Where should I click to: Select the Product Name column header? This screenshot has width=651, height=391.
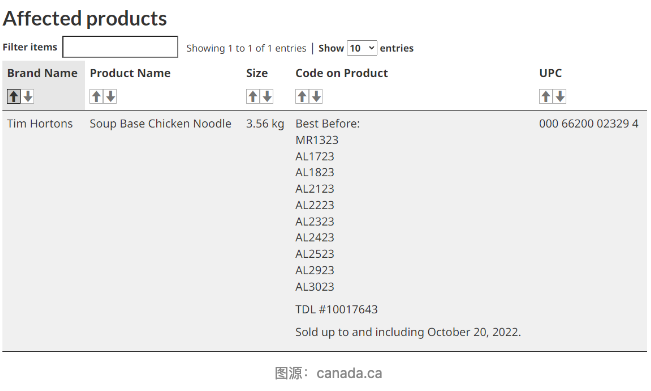pos(130,73)
